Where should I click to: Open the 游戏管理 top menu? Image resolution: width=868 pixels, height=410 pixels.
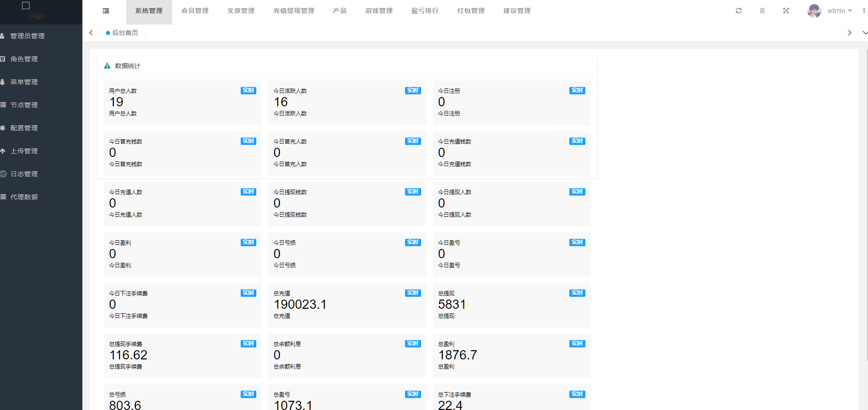click(379, 11)
